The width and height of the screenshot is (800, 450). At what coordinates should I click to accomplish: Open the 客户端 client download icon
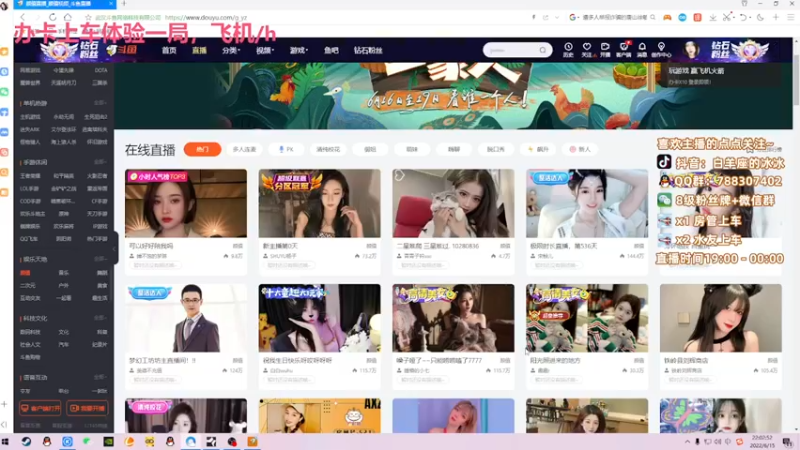coord(623,49)
